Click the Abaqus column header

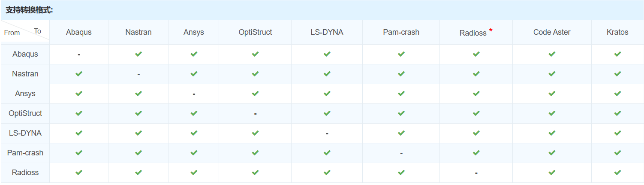tap(79, 32)
